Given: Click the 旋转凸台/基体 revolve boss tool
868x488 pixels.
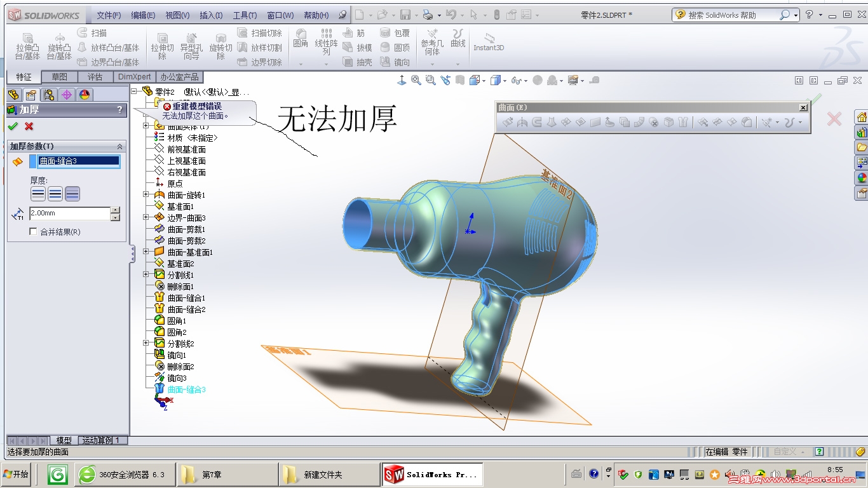Looking at the screenshot, I should 59,47.
